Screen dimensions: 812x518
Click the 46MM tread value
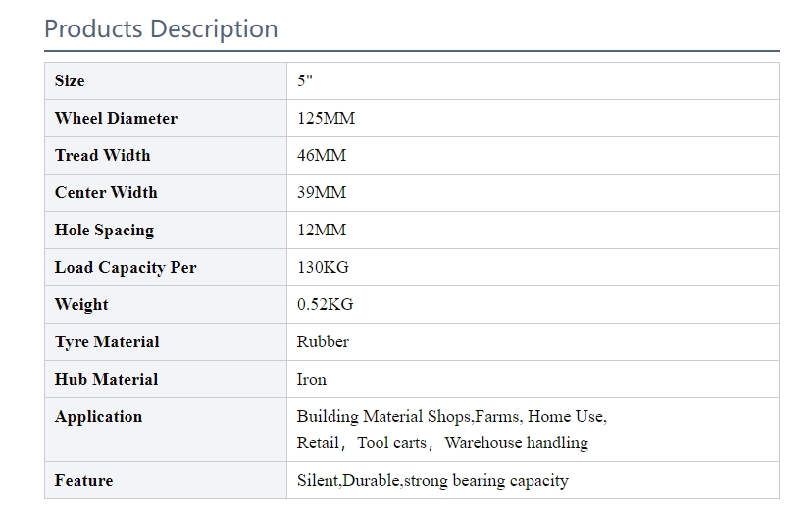tap(322, 155)
